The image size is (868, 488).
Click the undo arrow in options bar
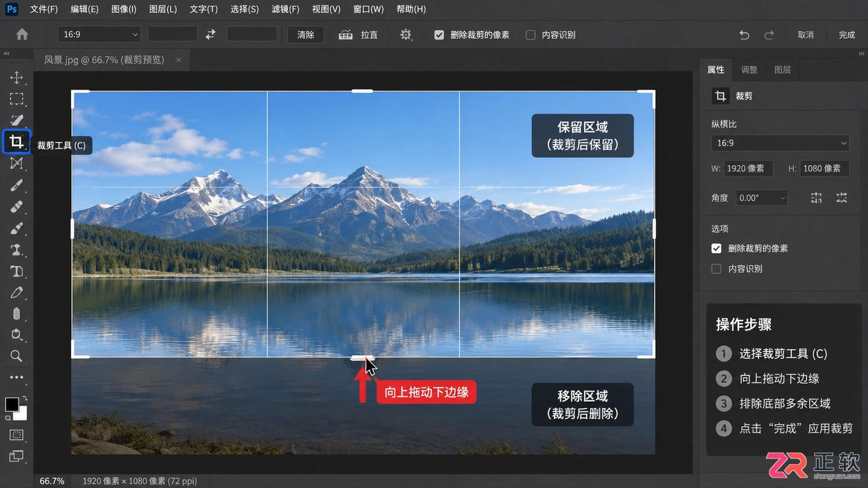click(x=744, y=35)
